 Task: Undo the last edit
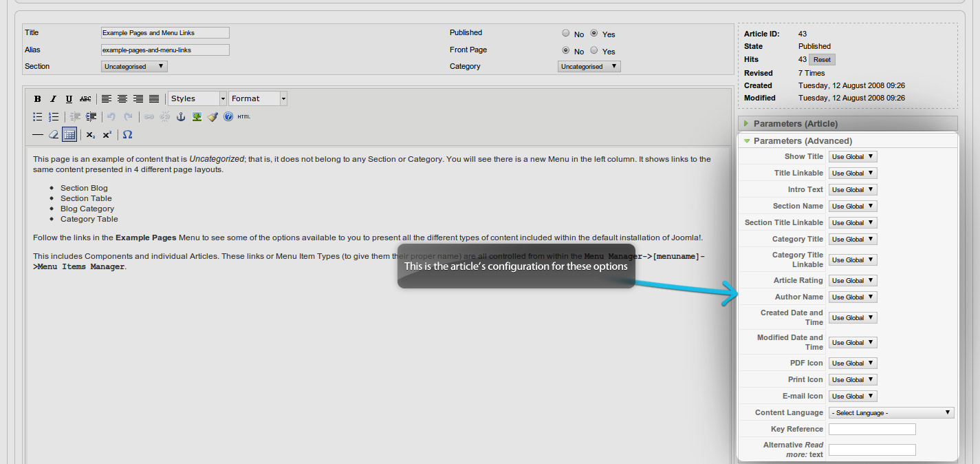coord(111,117)
